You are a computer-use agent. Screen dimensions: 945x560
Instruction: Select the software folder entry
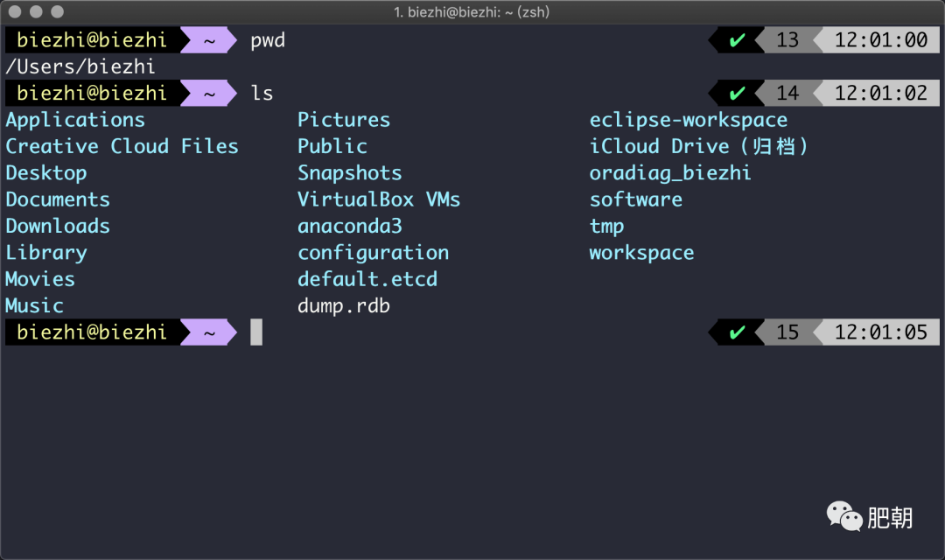[x=636, y=199]
